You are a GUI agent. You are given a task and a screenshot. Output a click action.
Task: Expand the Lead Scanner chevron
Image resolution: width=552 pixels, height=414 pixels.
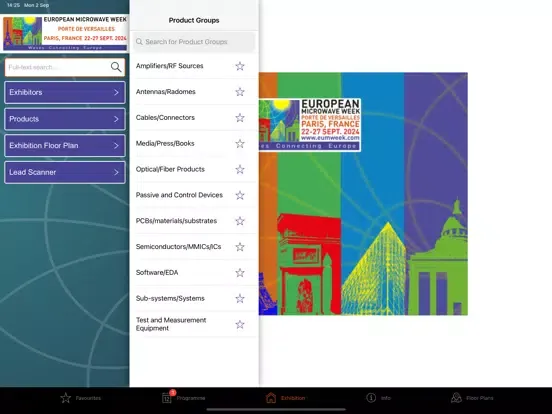coord(116,172)
